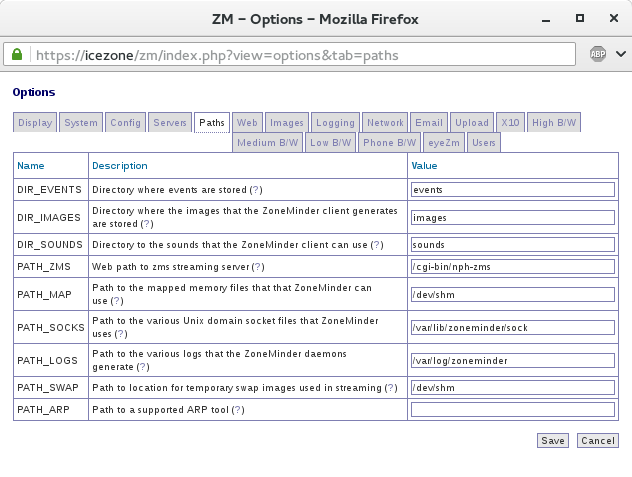The height and width of the screenshot is (477, 632).
Task: Select the Paths tab
Action: (x=212, y=123)
